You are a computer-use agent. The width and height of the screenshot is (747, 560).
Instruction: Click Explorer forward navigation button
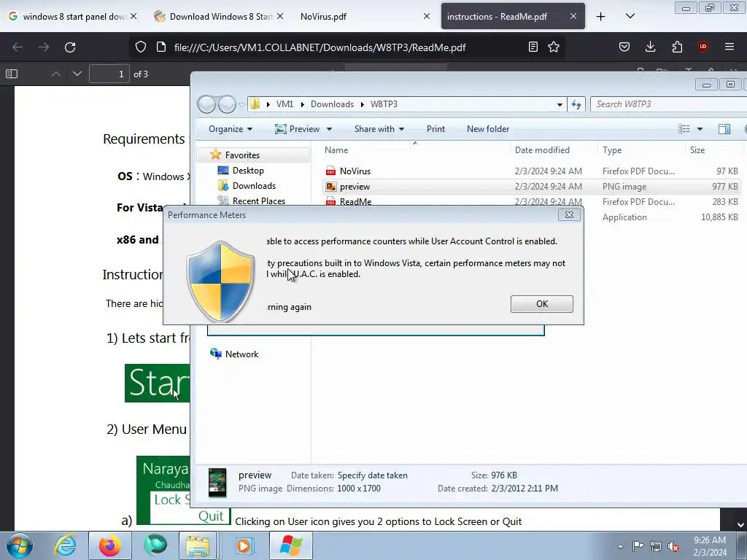coord(227,104)
